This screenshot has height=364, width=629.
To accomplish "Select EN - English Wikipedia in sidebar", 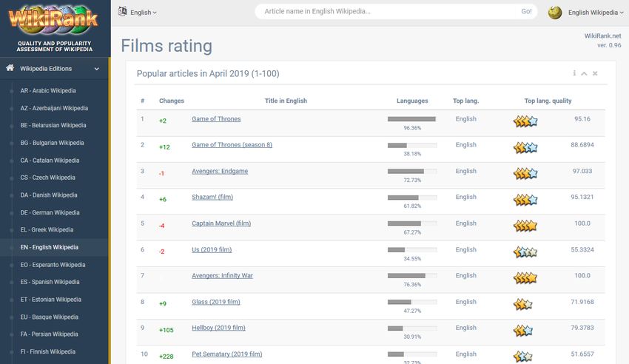I will [50, 247].
